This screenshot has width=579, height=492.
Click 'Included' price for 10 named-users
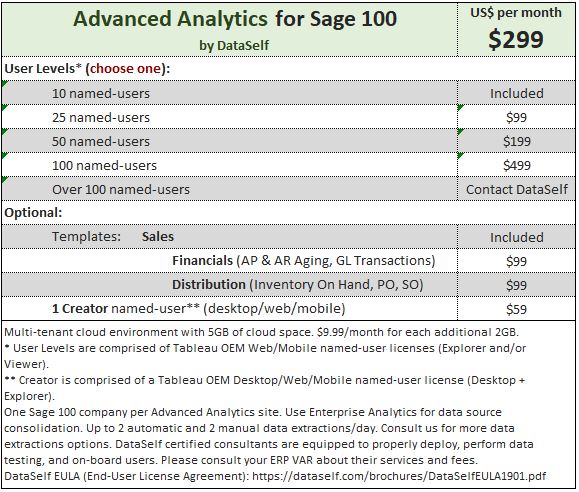click(x=517, y=93)
